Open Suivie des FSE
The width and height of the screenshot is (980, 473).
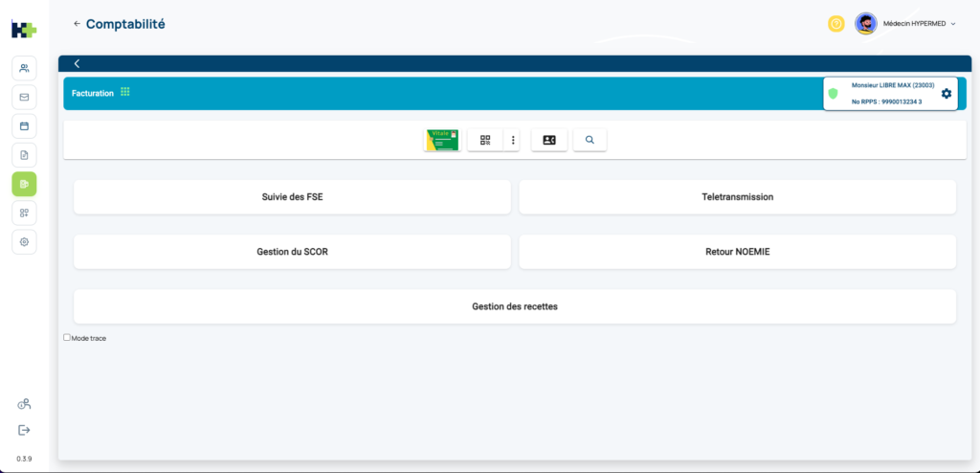click(x=292, y=196)
